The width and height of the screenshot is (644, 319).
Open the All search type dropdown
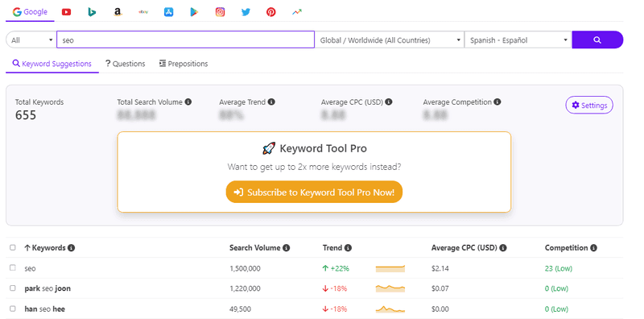pyautogui.click(x=31, y=40)
